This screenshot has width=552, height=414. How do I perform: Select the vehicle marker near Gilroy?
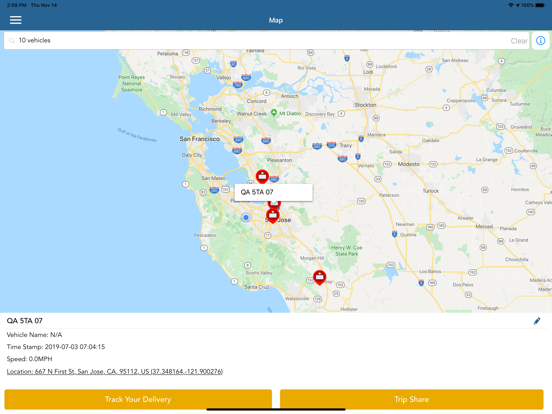click(319, 277)
